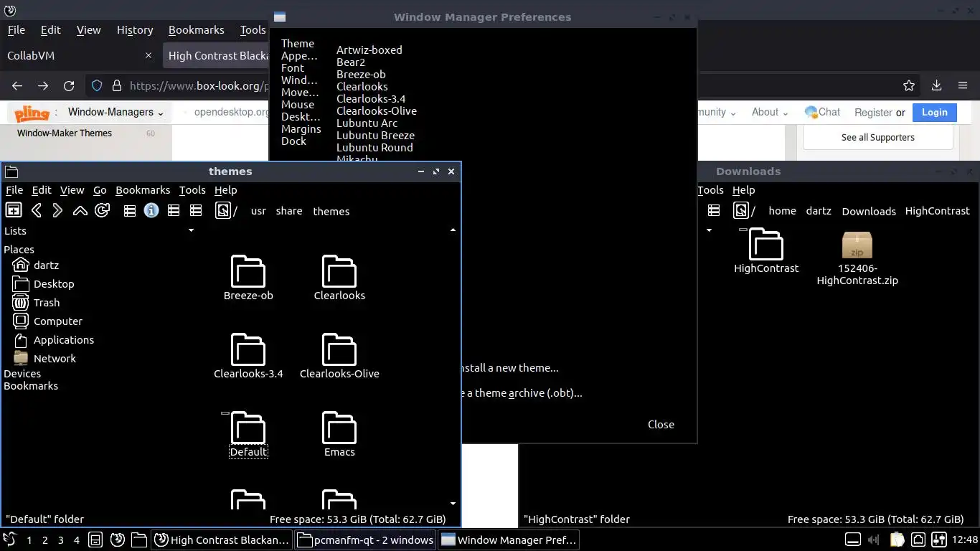
Task: Go up one folder in themes window
Action: 80,210
